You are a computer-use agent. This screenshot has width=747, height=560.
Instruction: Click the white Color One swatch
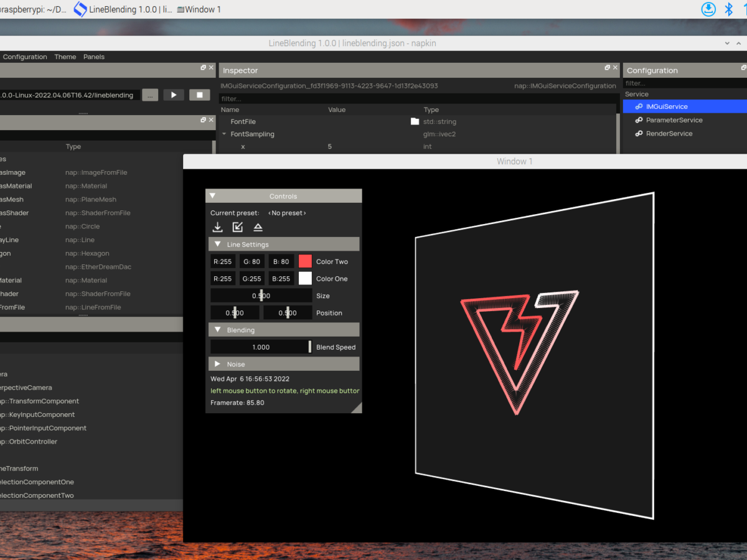click(305, 278)
